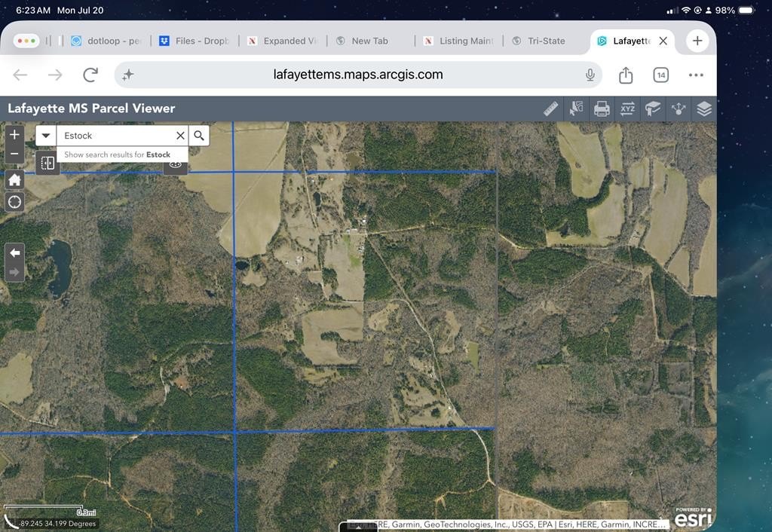Screen dimensions: 772x532
Task: Show search results for Estock
Action: 117,154
